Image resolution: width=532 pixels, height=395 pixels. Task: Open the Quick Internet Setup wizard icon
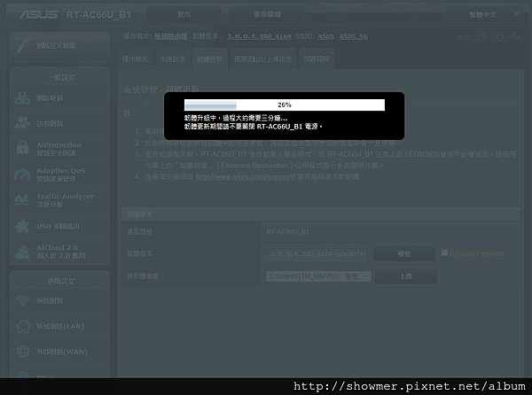pos(23,45)
